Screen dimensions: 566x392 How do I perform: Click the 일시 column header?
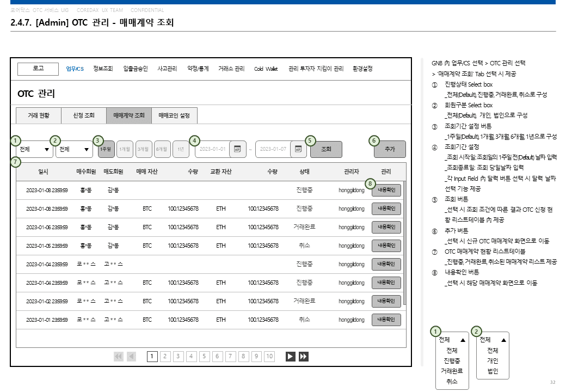[44, 172]
